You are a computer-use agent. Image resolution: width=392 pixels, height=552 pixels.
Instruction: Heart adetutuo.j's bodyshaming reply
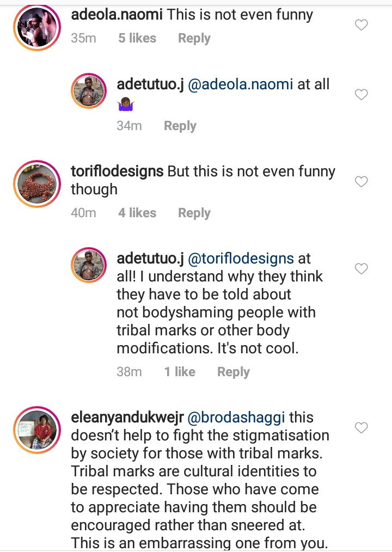(x=361, y=269)
